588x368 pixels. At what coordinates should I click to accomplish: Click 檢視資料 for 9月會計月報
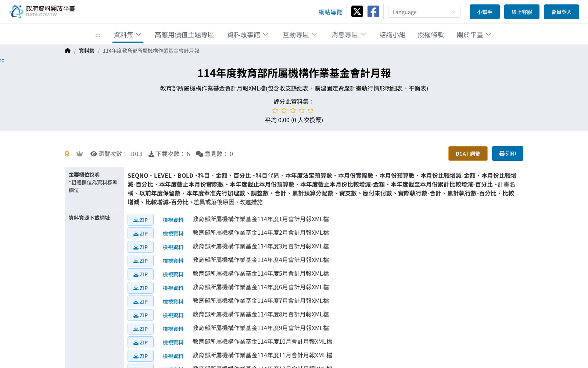click(173, 329)
